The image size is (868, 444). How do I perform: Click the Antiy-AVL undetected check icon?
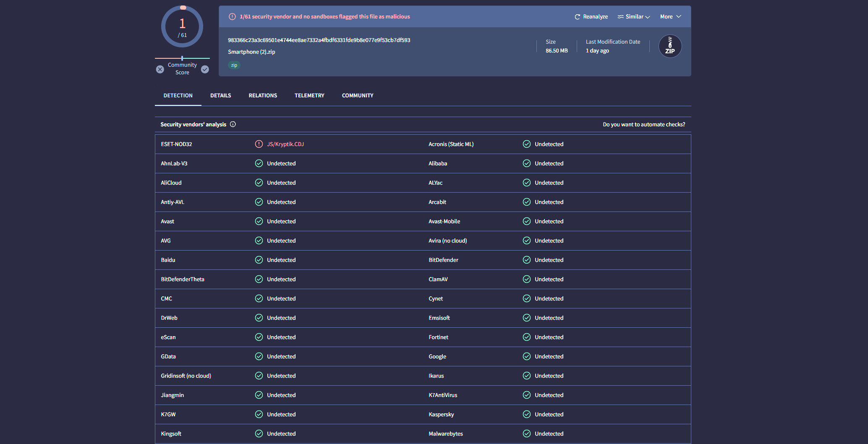point(259,202)
